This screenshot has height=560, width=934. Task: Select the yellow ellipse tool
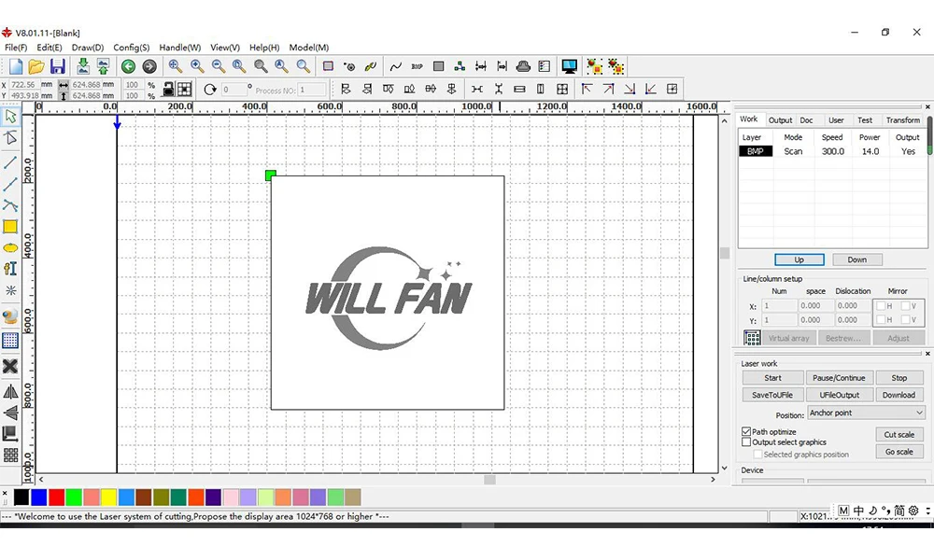tap(10, 248)
